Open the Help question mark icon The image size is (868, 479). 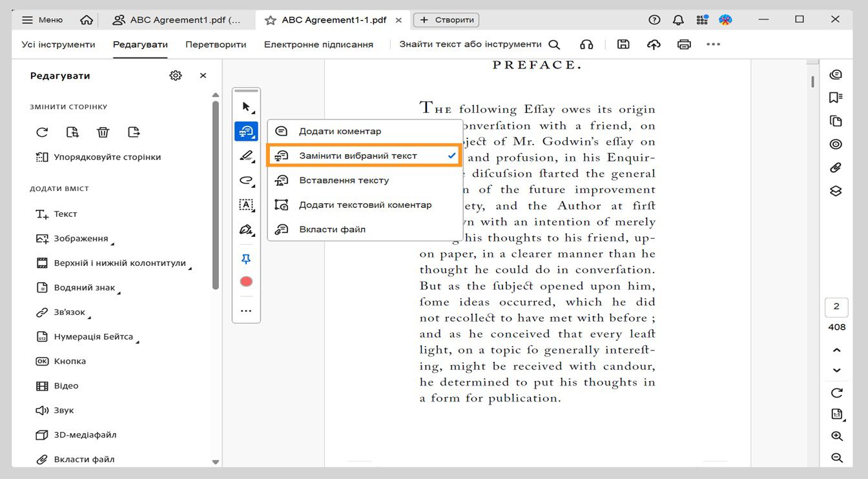(654, 20)
